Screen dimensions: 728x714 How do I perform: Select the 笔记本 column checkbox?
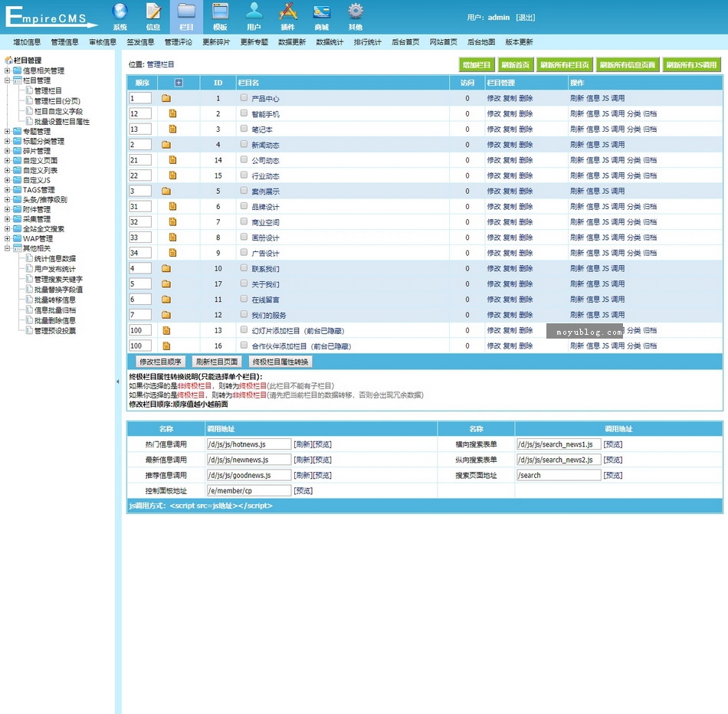(244, 129)
